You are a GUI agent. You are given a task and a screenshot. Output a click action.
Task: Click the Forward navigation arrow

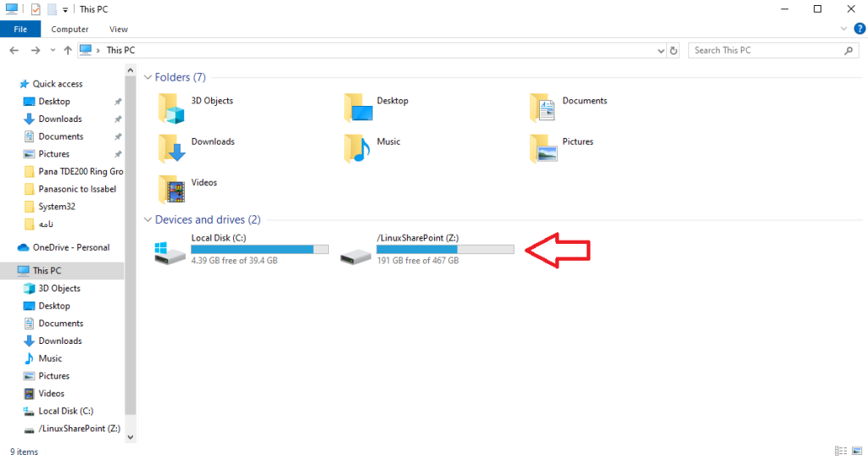click(36, 50)
